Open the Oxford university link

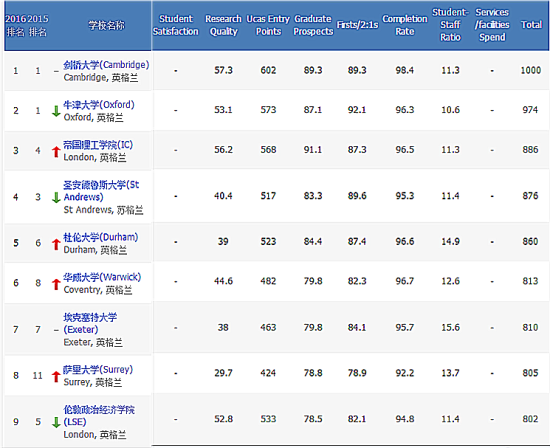pyautogui.click(x=99, y=105)
